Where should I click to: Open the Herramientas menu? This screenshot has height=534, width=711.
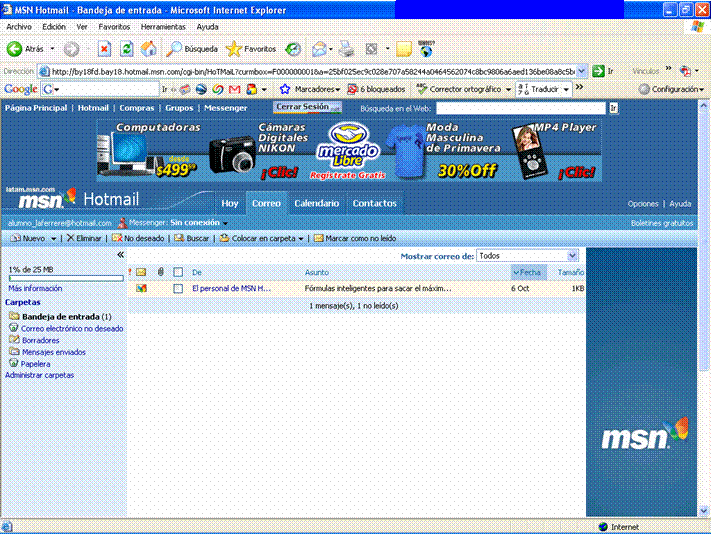162,27
